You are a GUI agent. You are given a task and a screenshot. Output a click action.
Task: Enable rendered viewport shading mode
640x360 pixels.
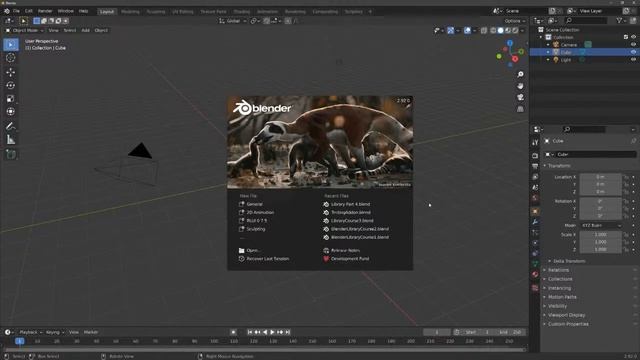[515, 30]
